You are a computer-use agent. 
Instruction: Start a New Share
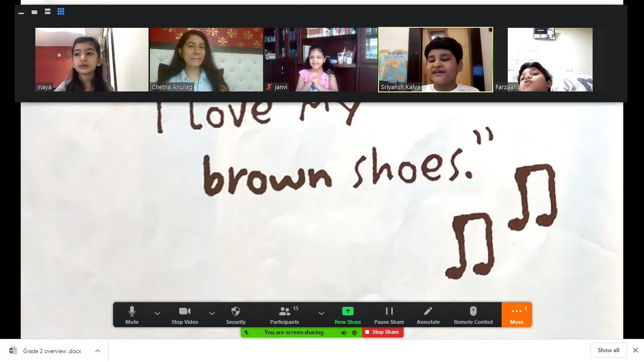click(x=348, y=315)
